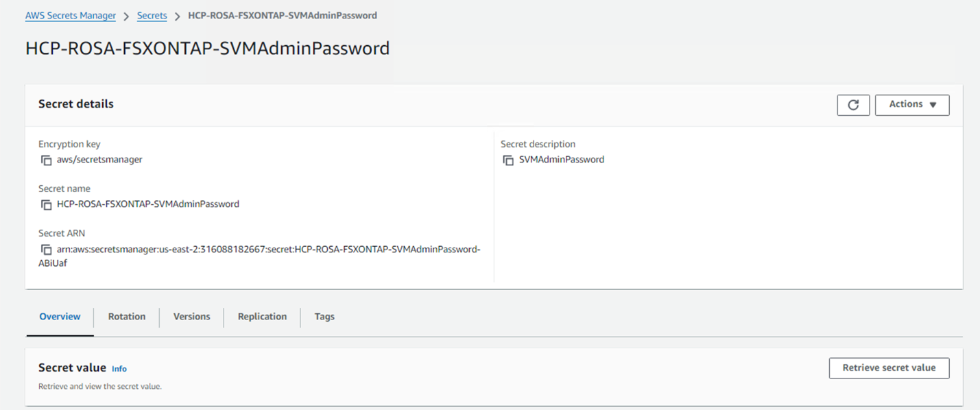
Task: Click the aws/secretsmanager key text
Action: click(99, 160)
